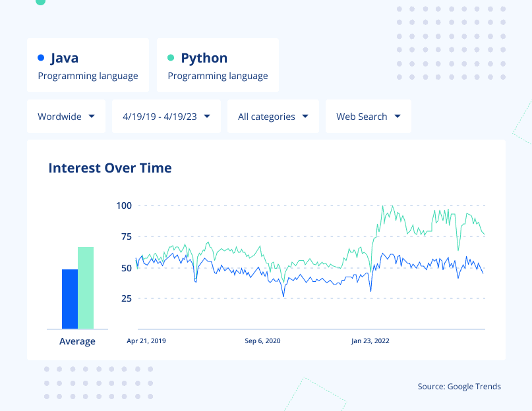The image size is (532, 411).
Task: Open the Web Search dropdown
Action: click(368, 116)
